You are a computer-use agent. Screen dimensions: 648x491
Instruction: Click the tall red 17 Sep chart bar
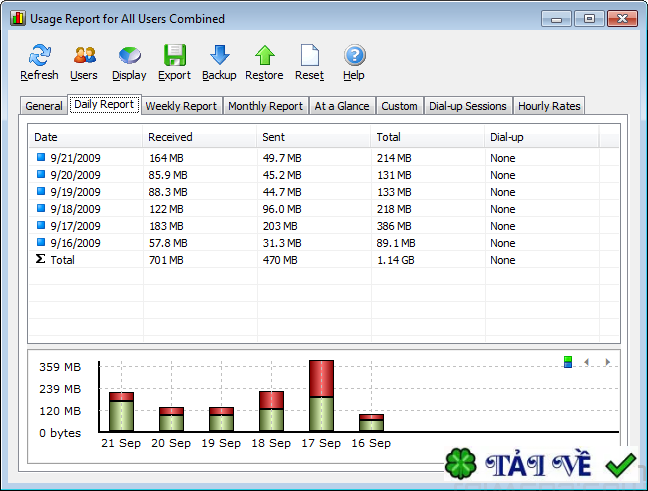tap(321, 378)
